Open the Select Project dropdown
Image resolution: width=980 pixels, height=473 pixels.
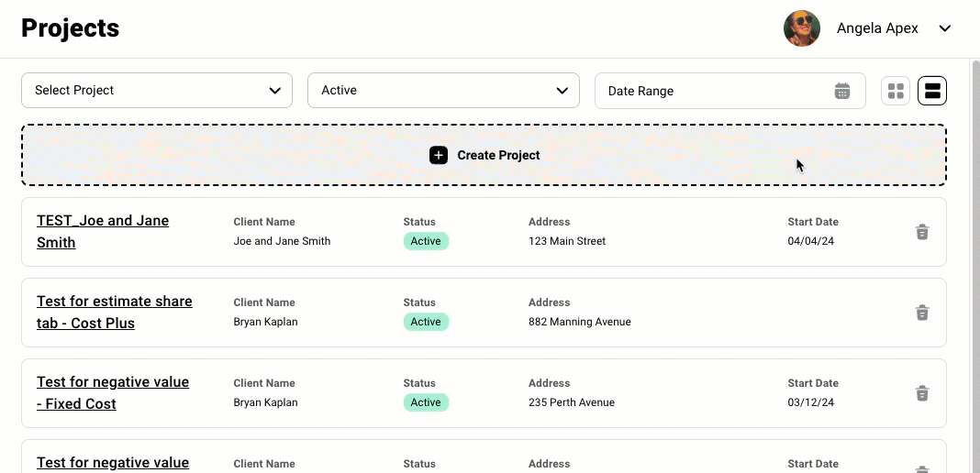click(157, 91)
